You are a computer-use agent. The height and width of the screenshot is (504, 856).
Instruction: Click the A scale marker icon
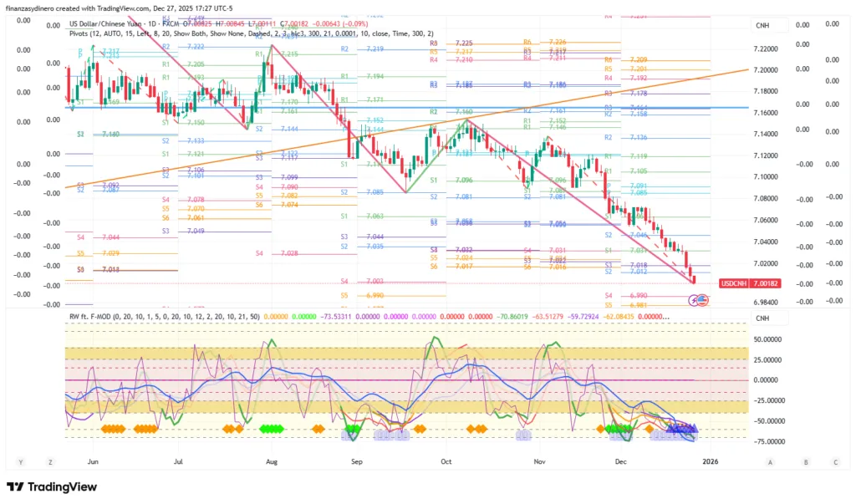pyautogui.click(x=770, y=461)
